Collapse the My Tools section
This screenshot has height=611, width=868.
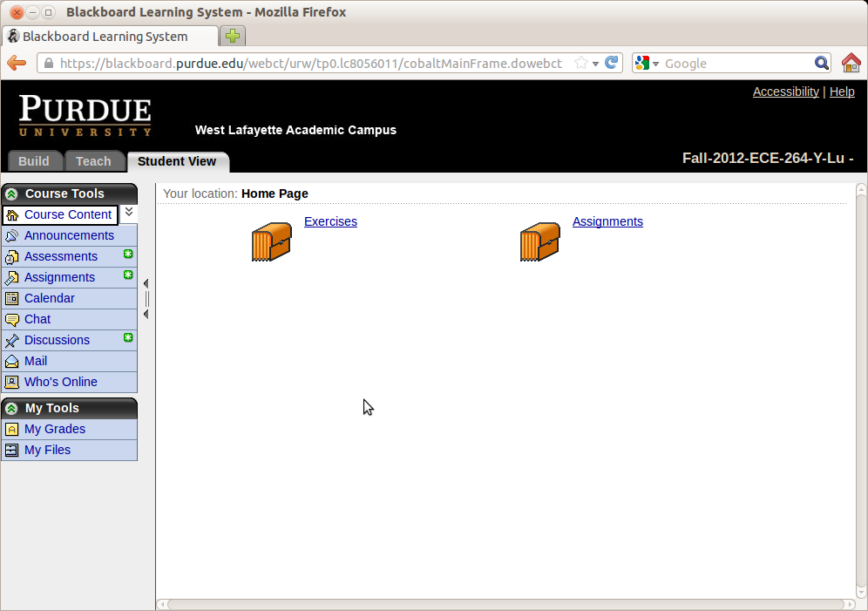tap(11, 409)
